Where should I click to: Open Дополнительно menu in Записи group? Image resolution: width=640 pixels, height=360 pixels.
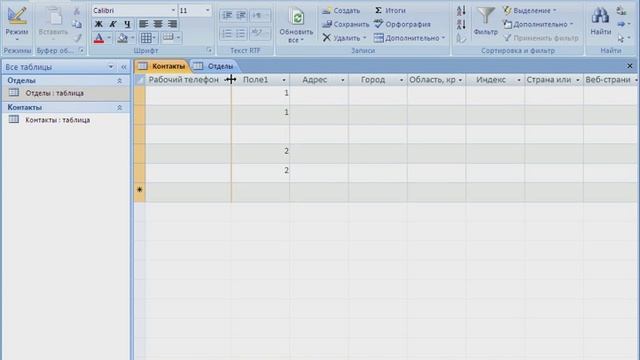(409, 38)
